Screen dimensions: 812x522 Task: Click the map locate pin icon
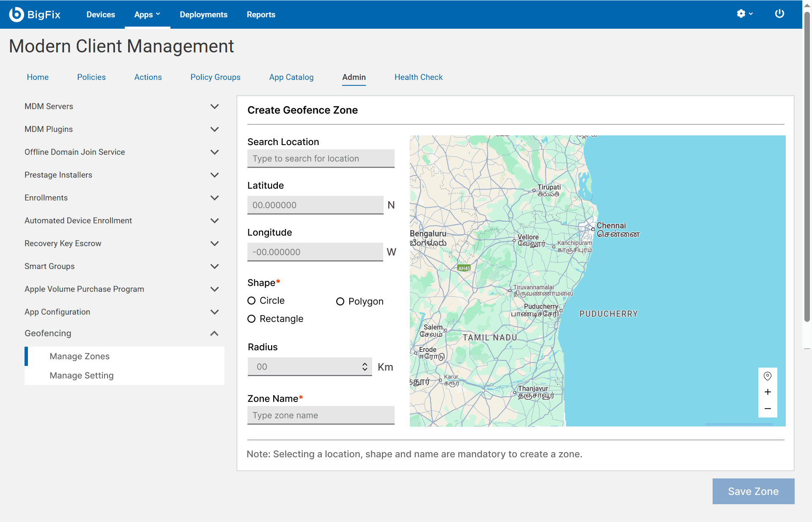768,376
